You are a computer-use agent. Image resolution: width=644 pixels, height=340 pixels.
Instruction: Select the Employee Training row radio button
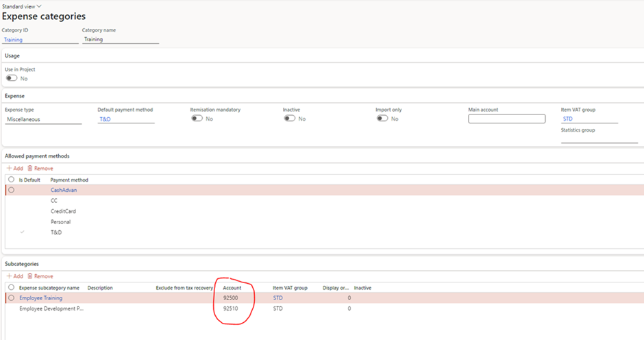point(12,297)
